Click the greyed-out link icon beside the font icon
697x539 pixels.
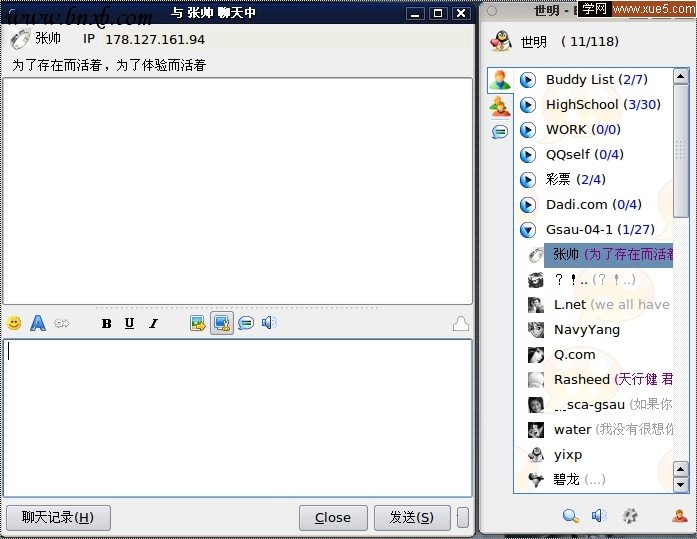click(62, 323)
